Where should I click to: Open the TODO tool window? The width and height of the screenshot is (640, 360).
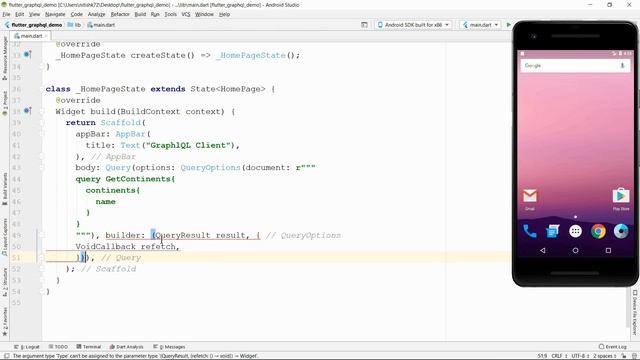coord(58,347)
